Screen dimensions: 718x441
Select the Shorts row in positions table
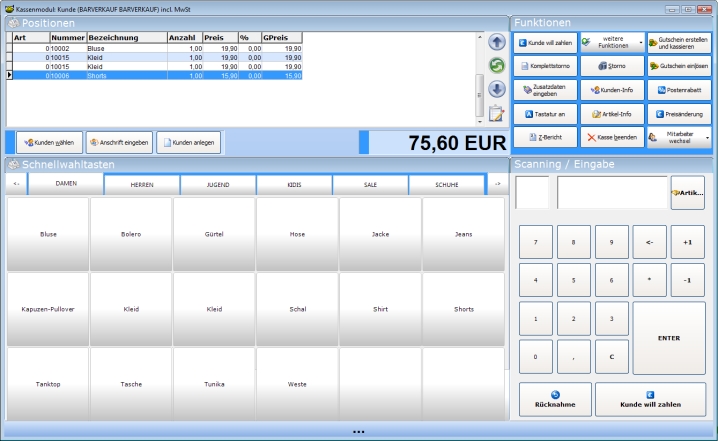150,75
